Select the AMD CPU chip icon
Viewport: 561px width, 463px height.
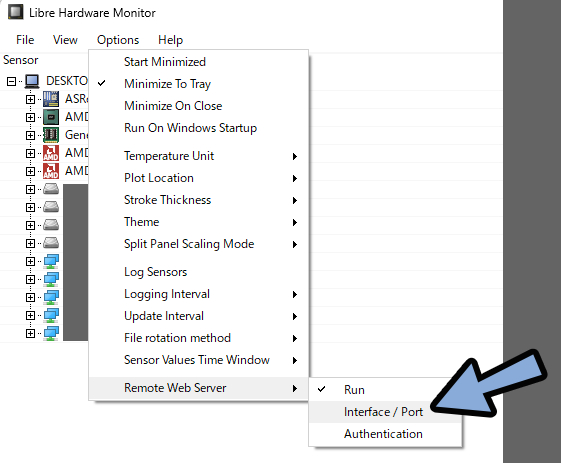pyautogui.click(x=51, y=117)
